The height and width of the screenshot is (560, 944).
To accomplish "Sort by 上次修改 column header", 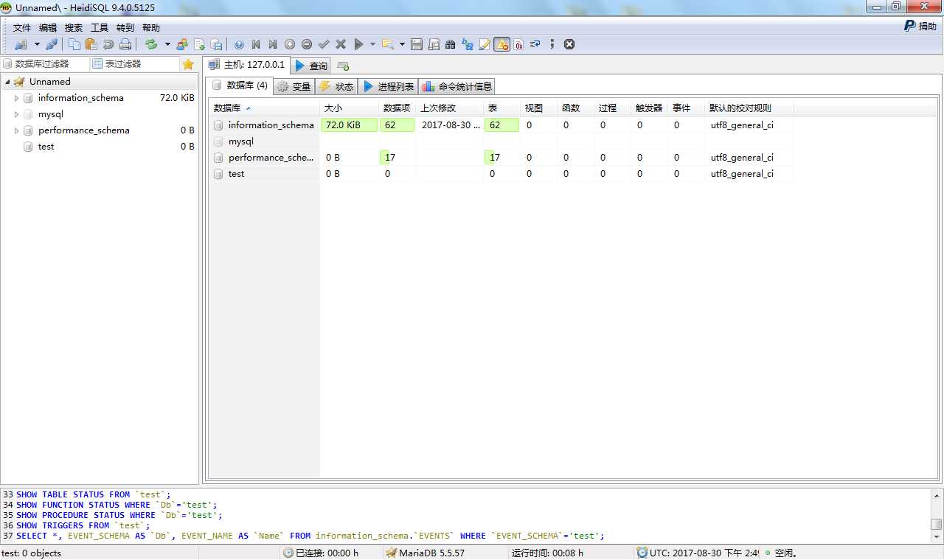I will 450,108.
